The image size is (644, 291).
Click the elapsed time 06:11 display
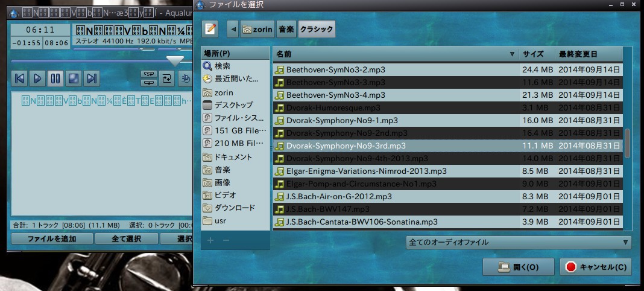coord(40,30)
